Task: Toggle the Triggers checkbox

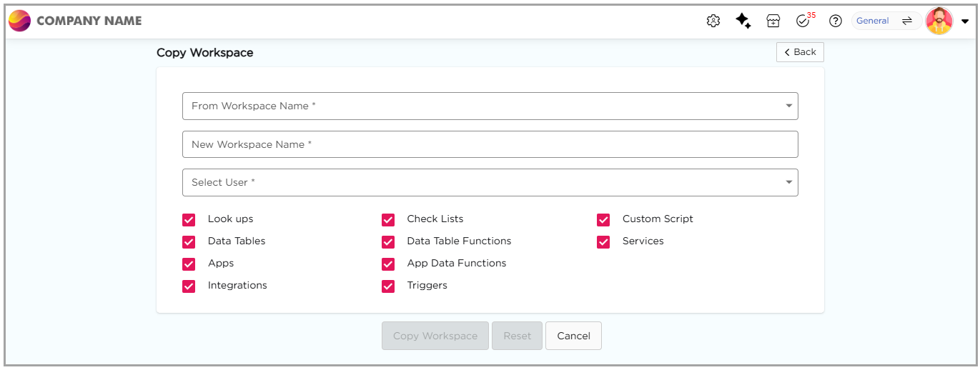Action: pos(388,286)
